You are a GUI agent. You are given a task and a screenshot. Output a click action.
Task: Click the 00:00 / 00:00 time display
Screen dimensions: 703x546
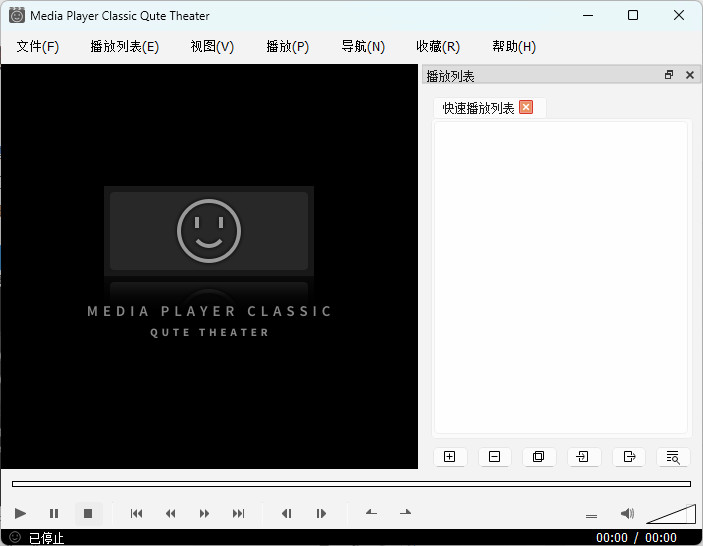click(636, 537)
